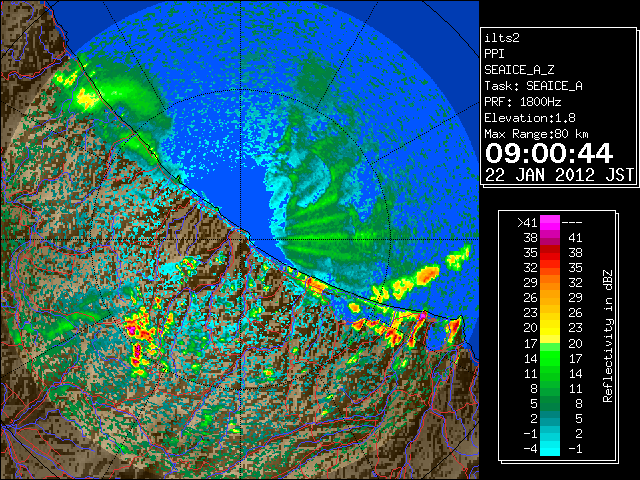Select the 'Task: SEAICE_A' line

pos(533,86)
